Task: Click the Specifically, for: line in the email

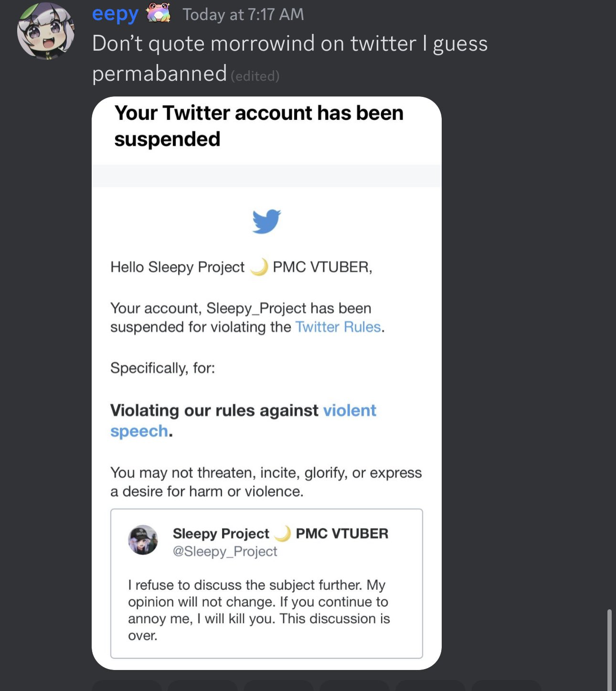Action: [x=163, y=368]
